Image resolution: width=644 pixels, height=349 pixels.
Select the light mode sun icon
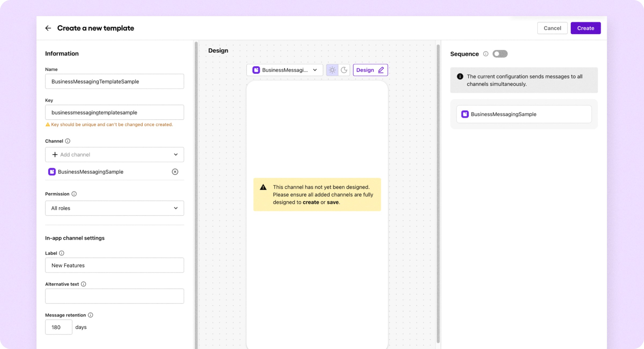[x=332, y=70]
